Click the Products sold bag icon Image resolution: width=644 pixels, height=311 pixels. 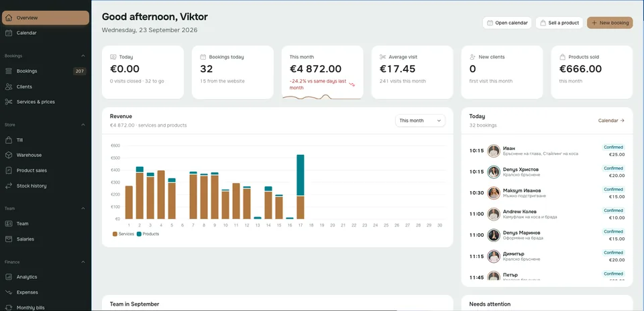click(x=562, y=57)
